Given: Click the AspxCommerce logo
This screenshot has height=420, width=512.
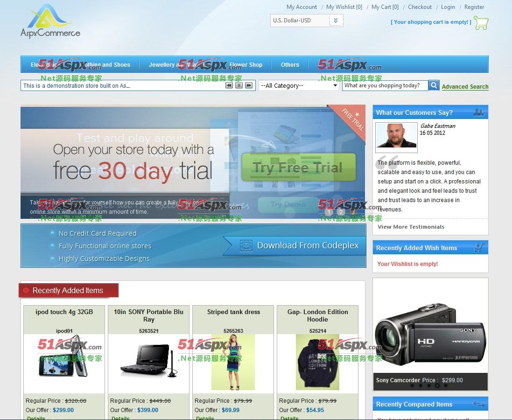Looking at the screenshot, I should coord(50,21).
